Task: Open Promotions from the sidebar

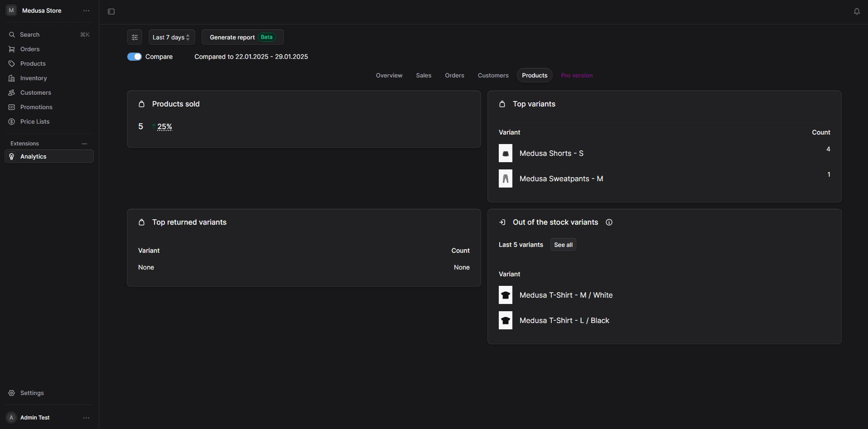Action: [35, 107]
